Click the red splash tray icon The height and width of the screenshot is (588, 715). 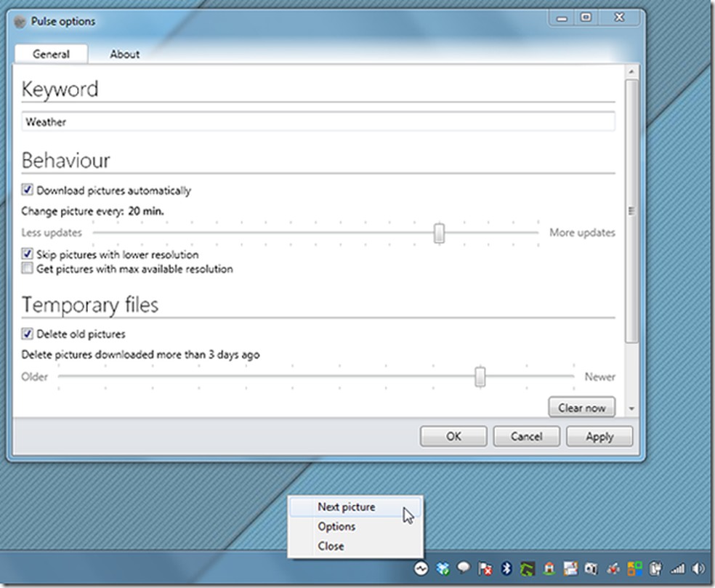click(613, 568)
